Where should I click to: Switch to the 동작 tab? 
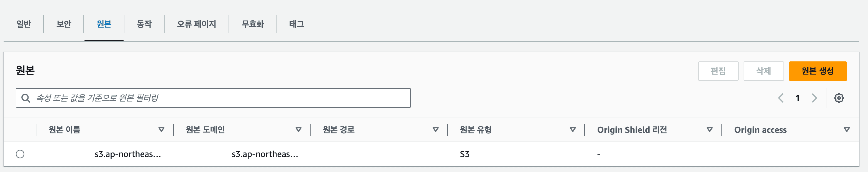144,24
